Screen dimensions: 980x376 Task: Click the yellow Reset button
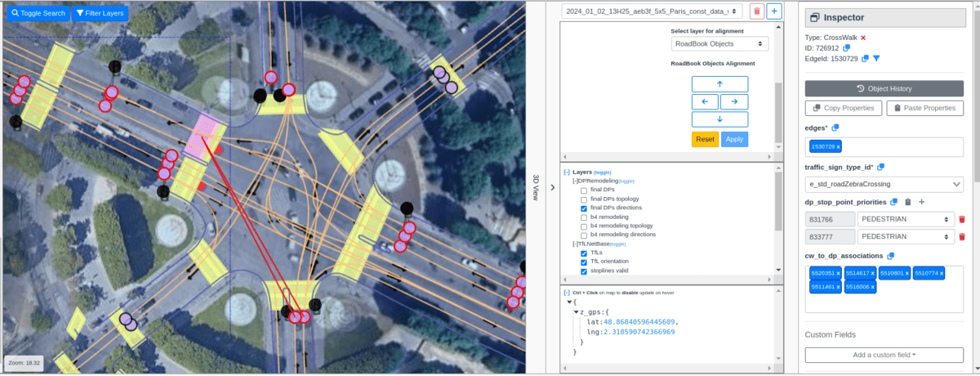click(705, 139)
